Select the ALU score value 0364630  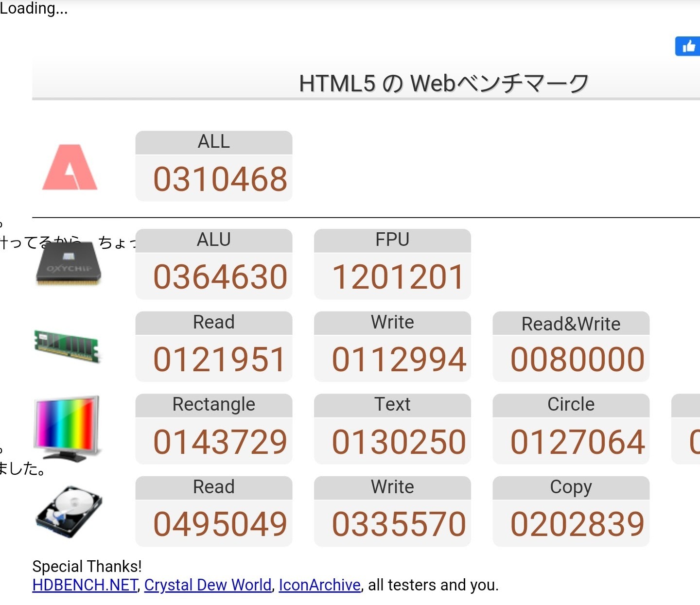220,277
